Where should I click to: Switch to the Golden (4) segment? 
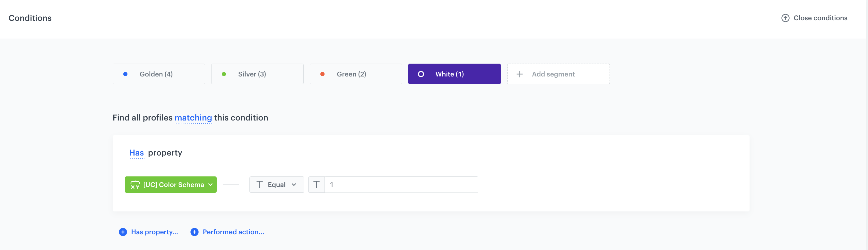coord(159,74)
